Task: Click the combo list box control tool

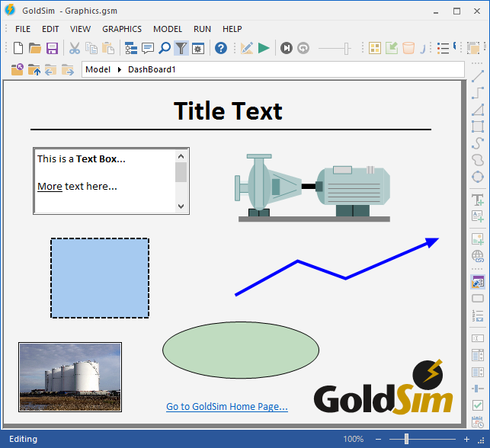Action: pyautogui.click(x=478, y=355)
